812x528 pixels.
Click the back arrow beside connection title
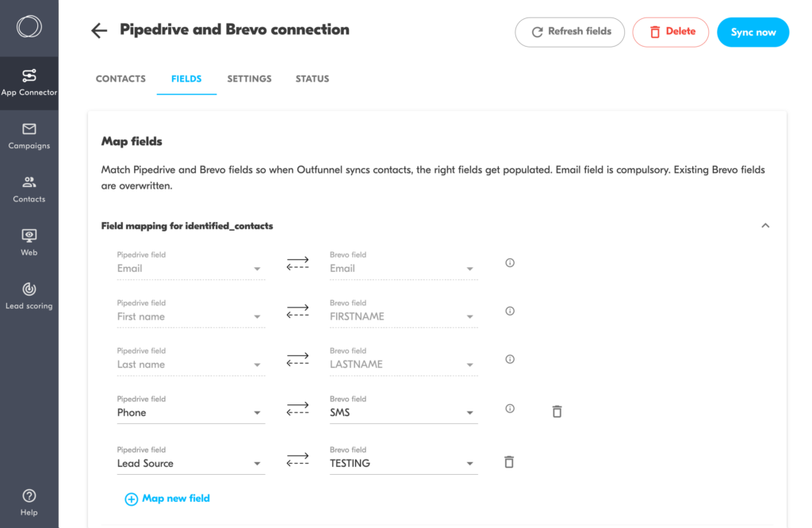(99, 31)
